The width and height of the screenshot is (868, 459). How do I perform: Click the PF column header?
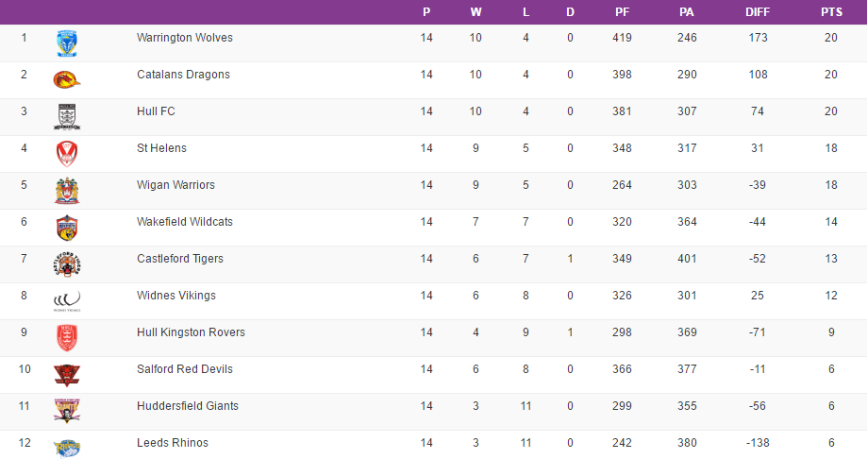[x=622, y=12]
